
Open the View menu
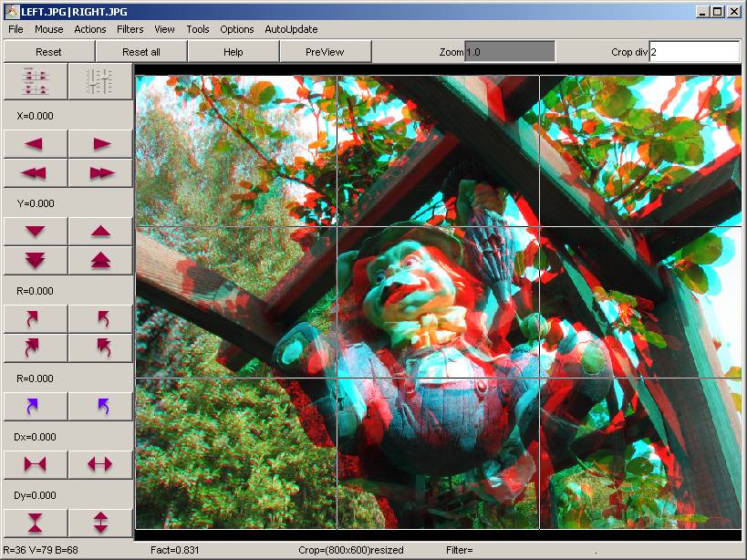coord(164,29)
